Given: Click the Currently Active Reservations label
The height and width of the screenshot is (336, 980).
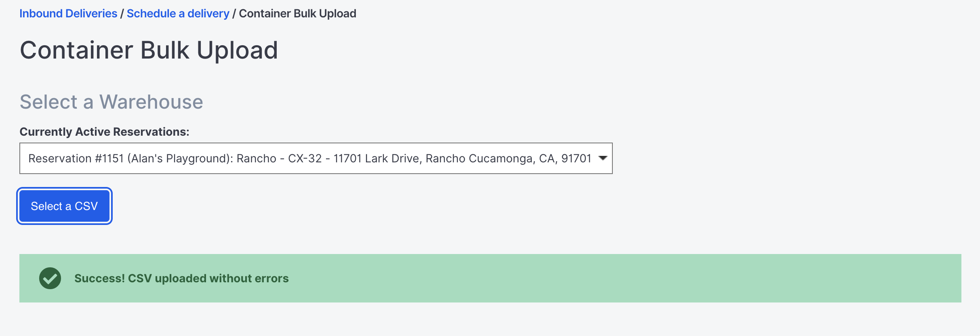Looking at the screenshot, I should click(104, 132).
